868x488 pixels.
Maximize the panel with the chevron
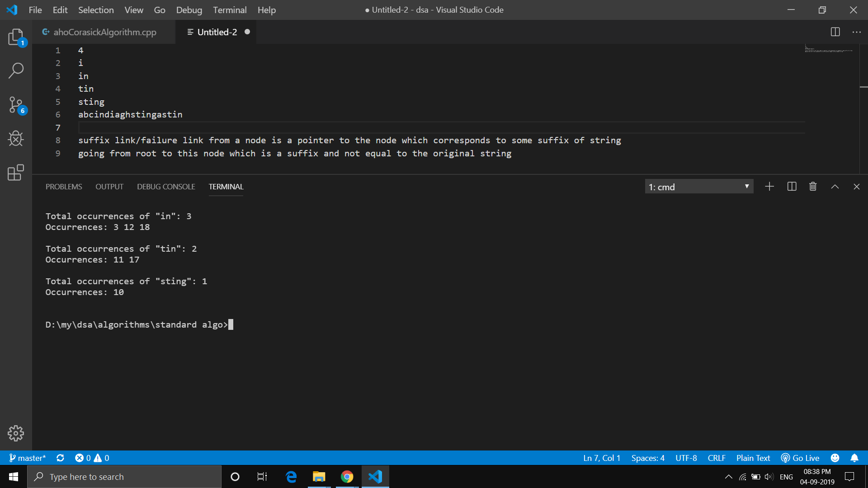(x=835, y=186)
